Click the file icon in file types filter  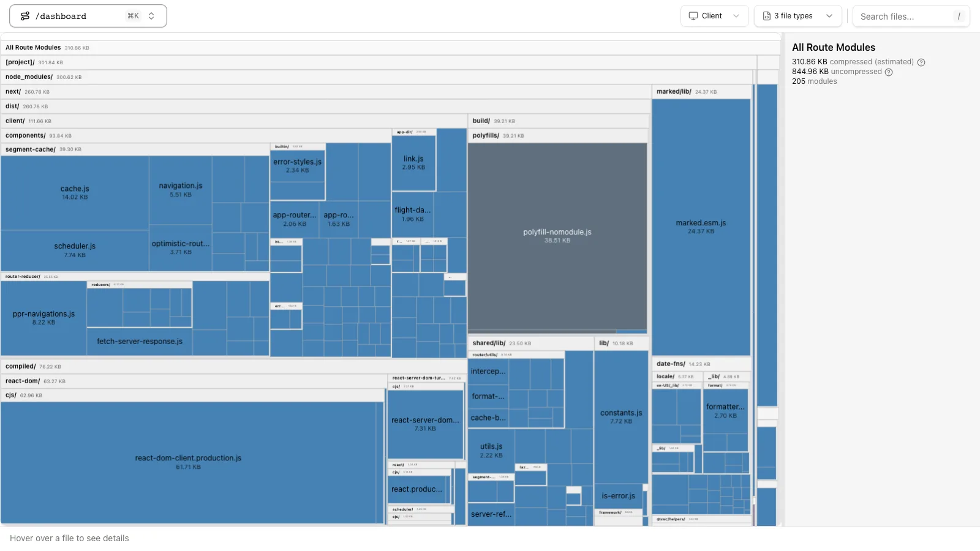(767, 16)
